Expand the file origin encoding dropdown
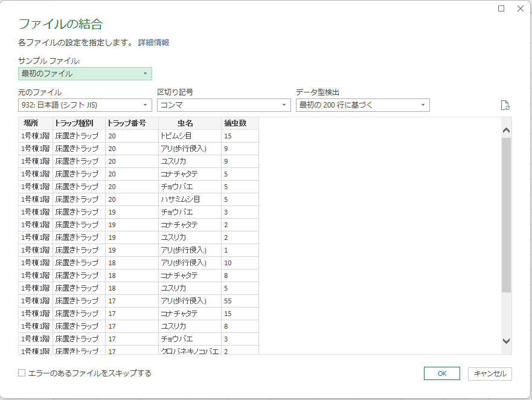 pyautogui.click(x=85, y=105)
